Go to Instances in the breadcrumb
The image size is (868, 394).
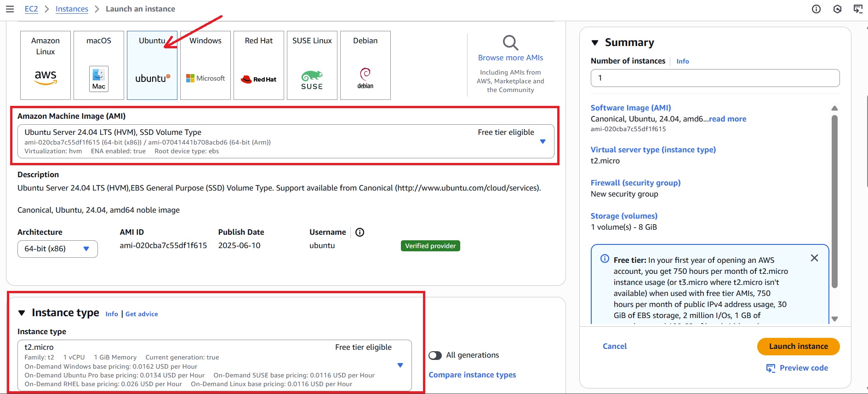pyautogui.click(x=72, y=9)
